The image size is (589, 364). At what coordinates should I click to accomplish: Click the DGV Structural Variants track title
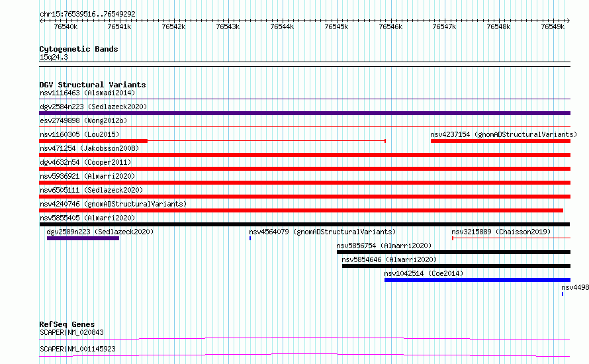tap(93, 85)
